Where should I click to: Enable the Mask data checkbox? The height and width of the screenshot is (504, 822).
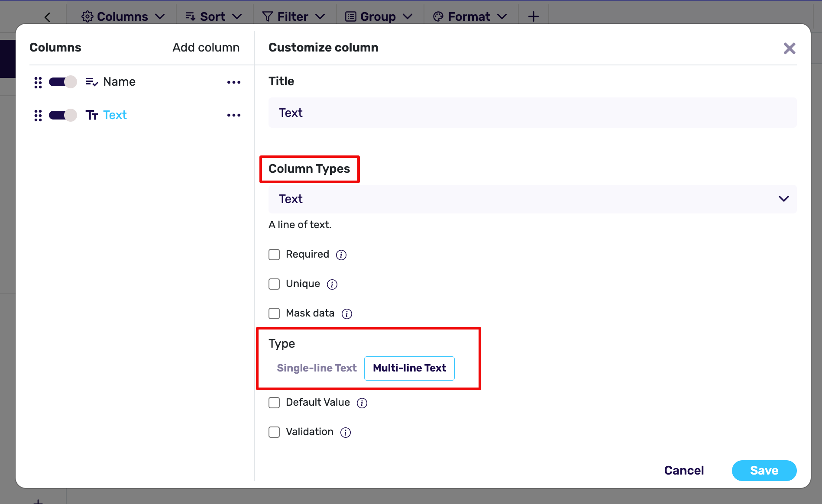click(274, 313)
